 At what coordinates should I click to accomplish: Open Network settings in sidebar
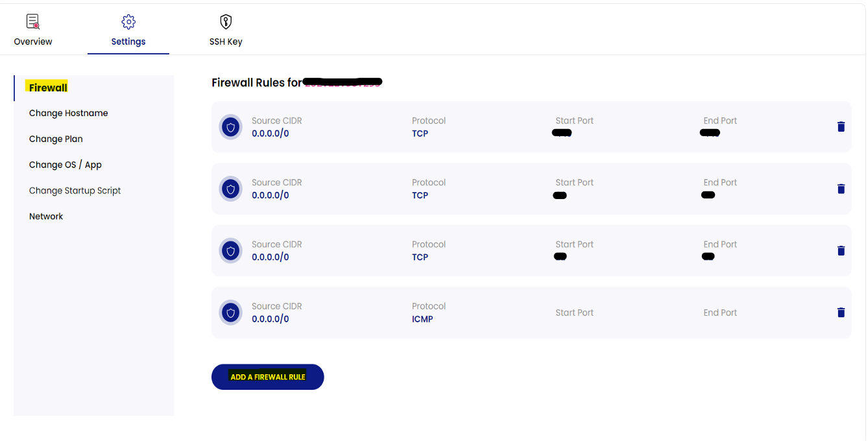pyautogui.click(x=46, y=217)
